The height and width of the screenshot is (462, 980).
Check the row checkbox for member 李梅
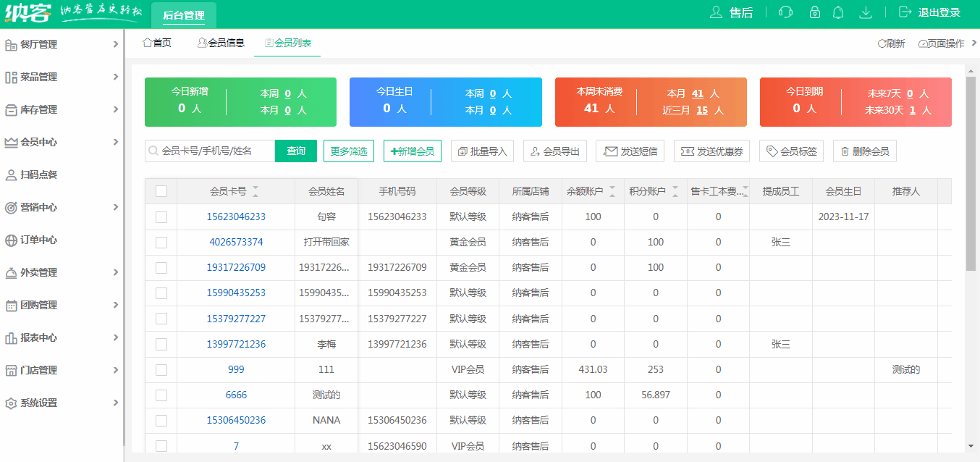[161, 344]
